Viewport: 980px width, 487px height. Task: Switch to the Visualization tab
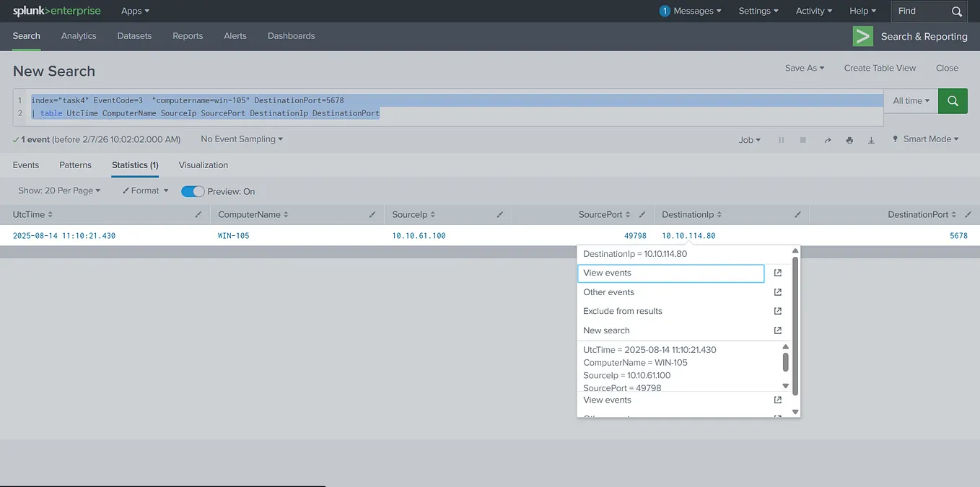[204, 165]
